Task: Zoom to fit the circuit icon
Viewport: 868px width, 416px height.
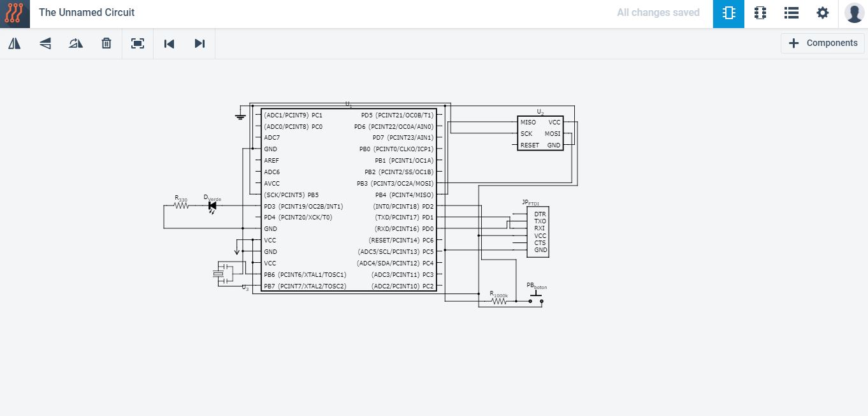Action: 138,43
